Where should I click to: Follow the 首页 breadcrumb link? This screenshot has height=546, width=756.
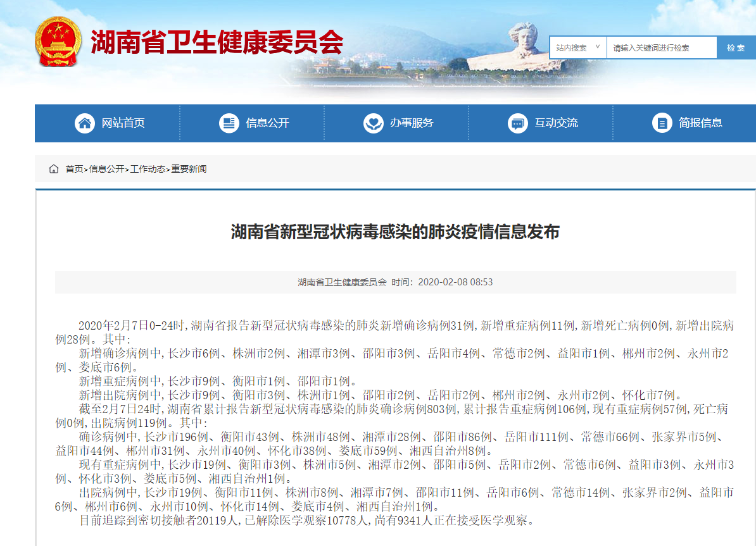[x=74, y=169]
